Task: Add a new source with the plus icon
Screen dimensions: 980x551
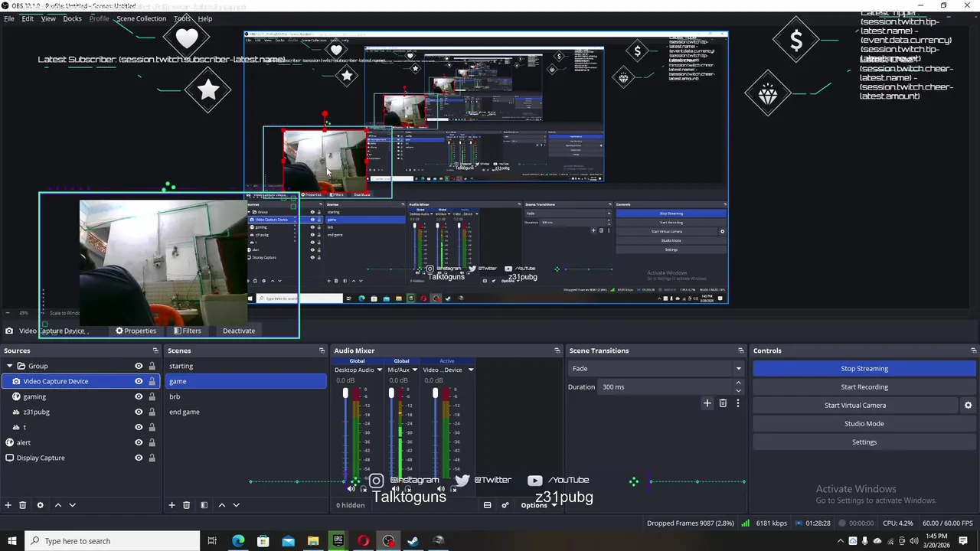Action: click(8, 505)
